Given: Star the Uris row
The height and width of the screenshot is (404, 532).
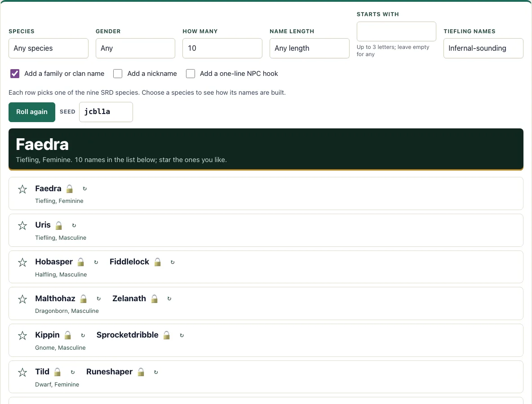Looking at the screenshot, I should [22, 225].
